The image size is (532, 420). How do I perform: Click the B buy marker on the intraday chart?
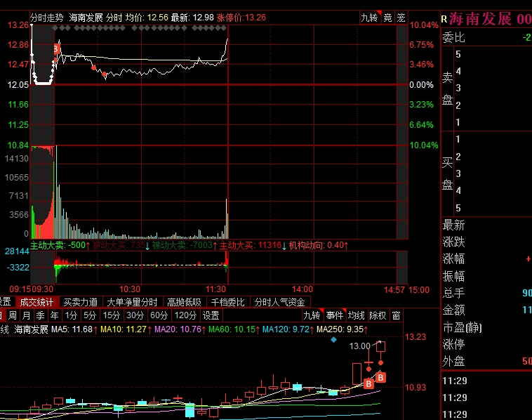tap(57, 50)
